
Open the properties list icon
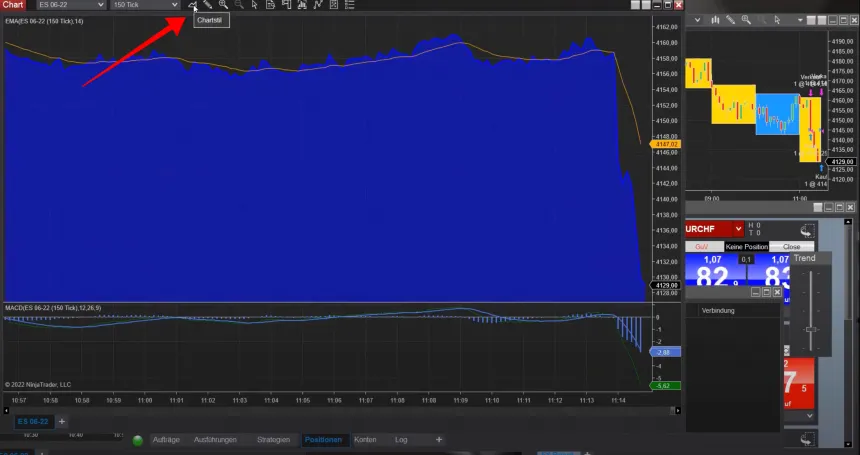[x=349, y=5]
